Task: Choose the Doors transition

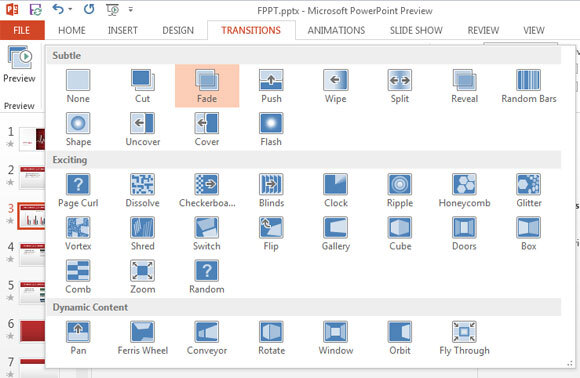Action: click(464, 234)
